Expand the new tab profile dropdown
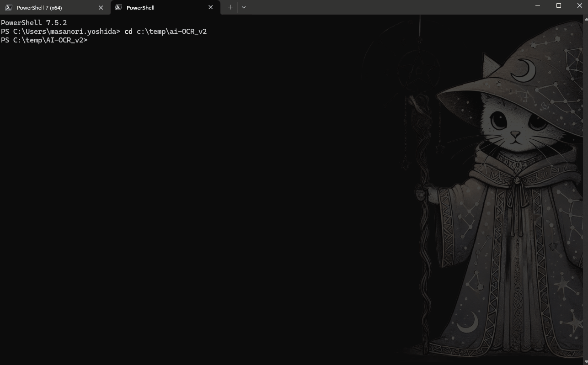588x365 pixels. click(x=244, y=7)
